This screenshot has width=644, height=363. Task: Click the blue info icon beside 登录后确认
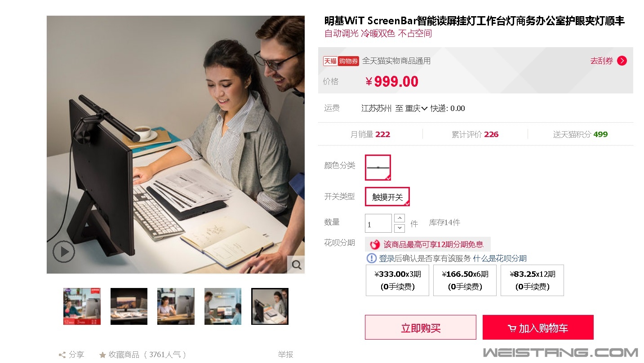(x=372, y=258)
